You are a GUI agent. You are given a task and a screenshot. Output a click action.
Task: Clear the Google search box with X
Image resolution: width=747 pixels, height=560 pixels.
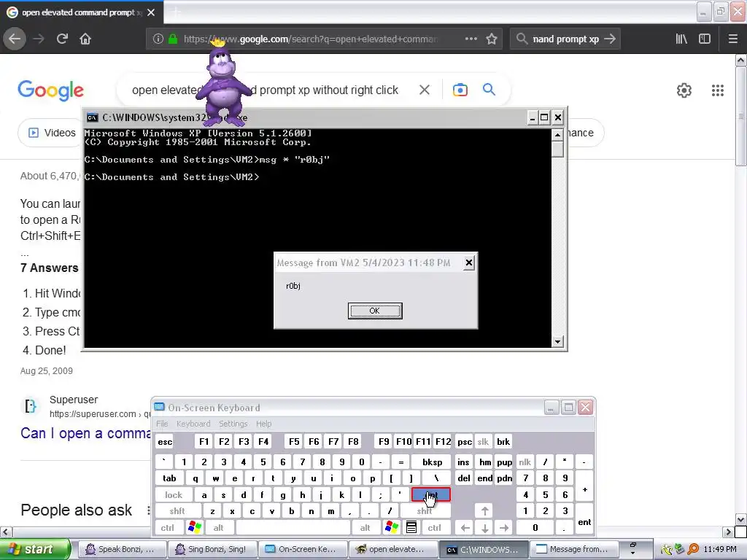tap(425, 90)
